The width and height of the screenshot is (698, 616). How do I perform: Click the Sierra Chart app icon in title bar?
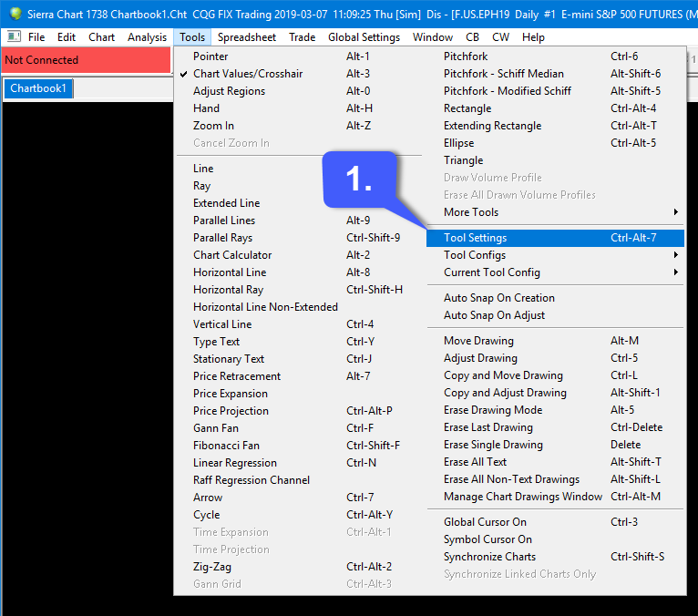(x=15, y=14)
